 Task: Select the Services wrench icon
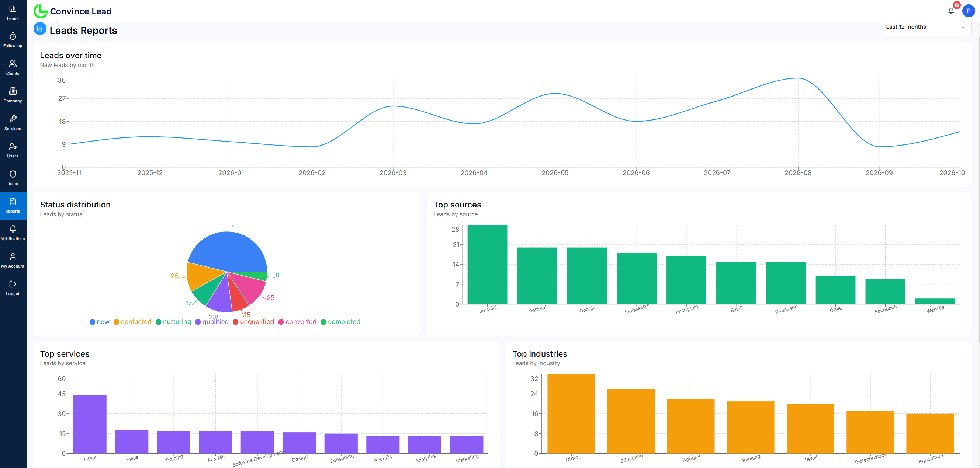tap(13, 119)
